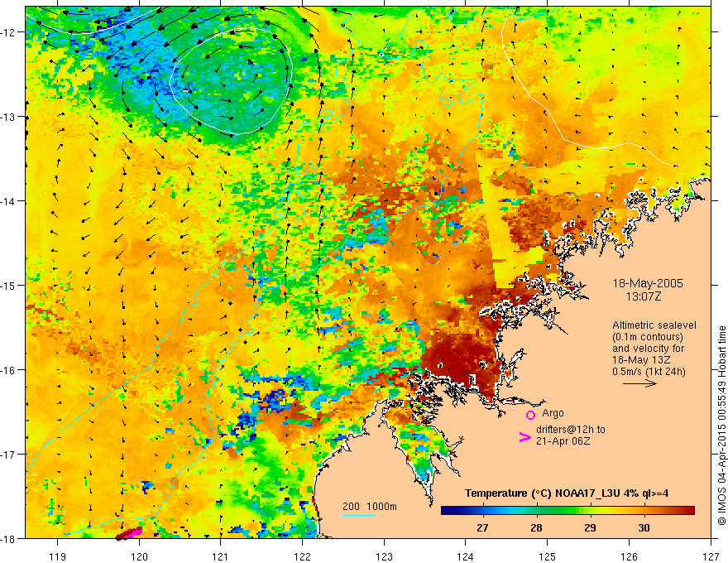Click the dark blue end of color bar
This screenshot has width=728, height=563.
click(445, 511)
